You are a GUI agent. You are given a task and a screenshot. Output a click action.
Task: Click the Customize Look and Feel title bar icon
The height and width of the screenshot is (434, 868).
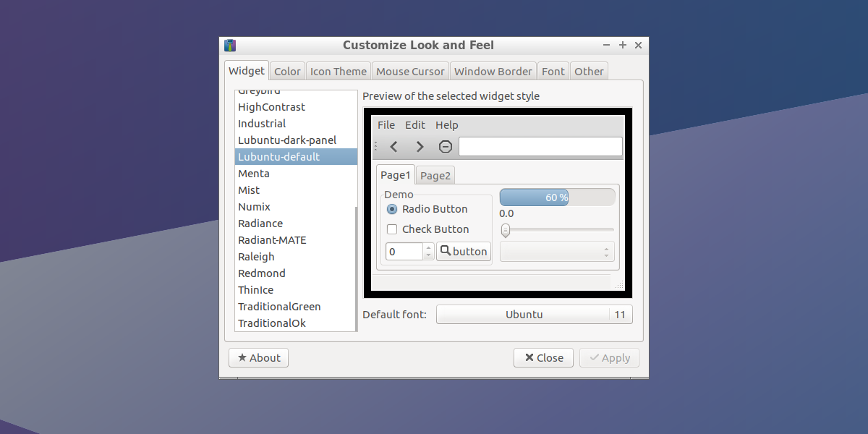(229, 45)
